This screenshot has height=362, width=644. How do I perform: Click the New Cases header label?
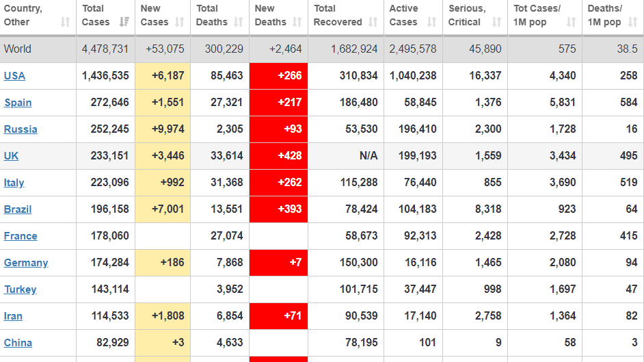point(155,15)
